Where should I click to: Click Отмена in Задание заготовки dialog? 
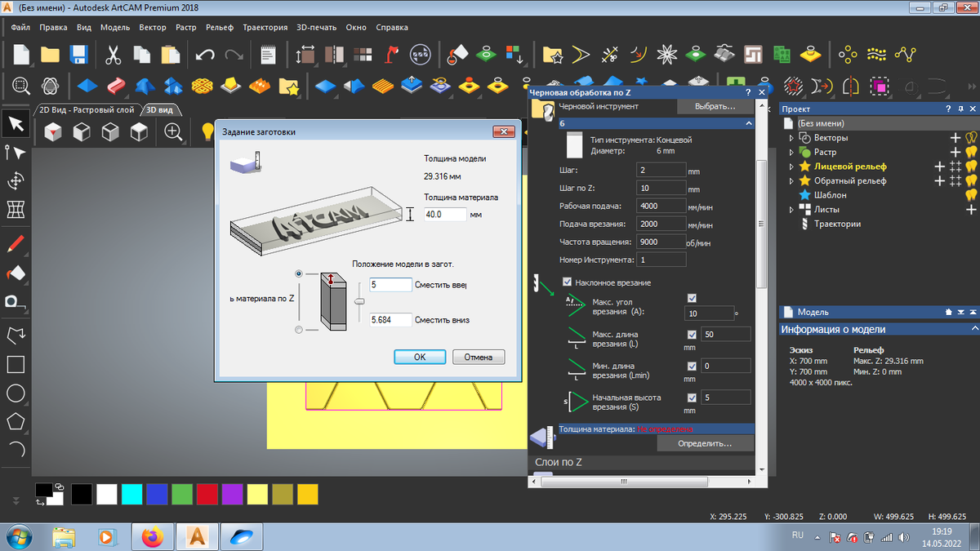[479, 357]
